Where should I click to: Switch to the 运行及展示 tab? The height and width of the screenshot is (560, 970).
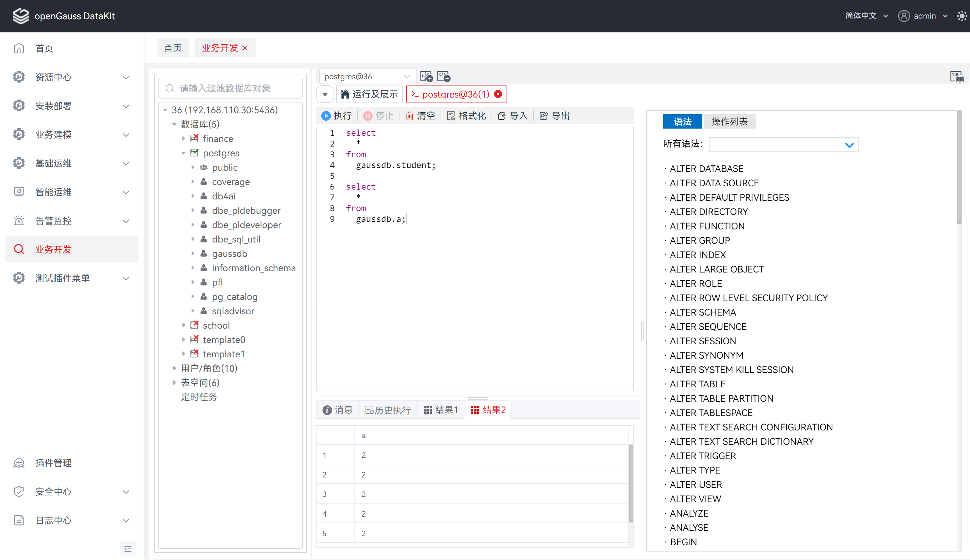[x=369, y=94]
